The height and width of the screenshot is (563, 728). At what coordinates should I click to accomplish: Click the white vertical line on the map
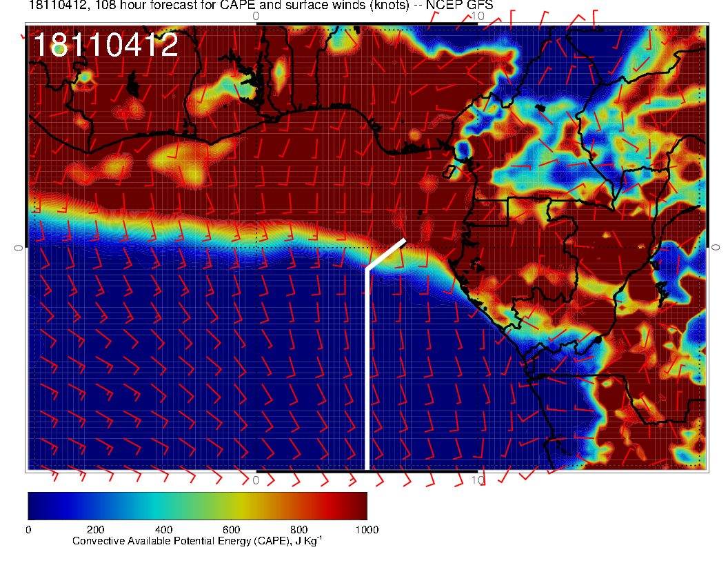pyautogui.click(x=367, y=373)
